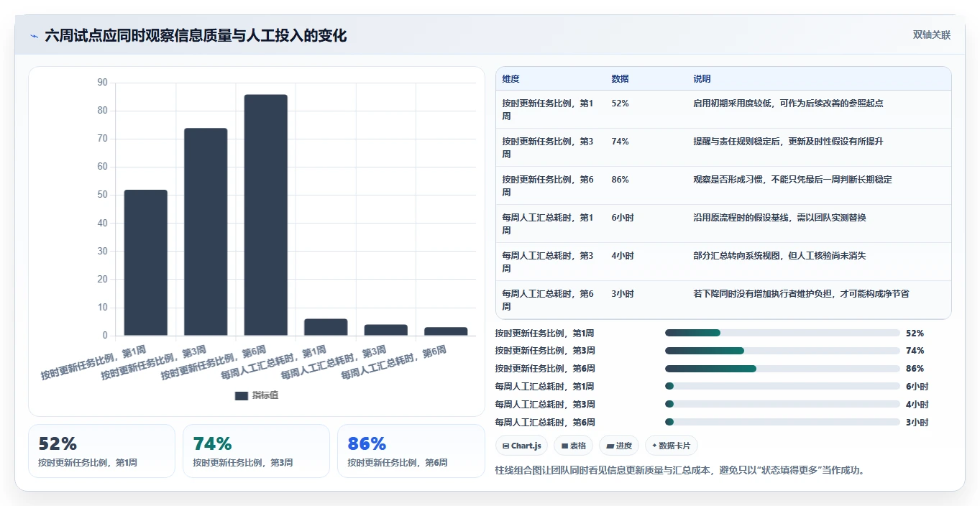Click the description starting 观察是否形成习惯
Screen dimensions: 980x506
792,180
